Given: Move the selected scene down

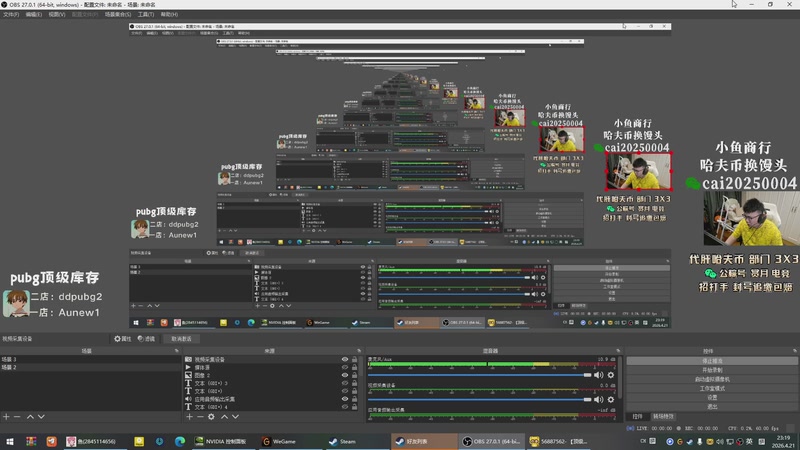Looking at the screenshot, I should click(x=41, y=417).
